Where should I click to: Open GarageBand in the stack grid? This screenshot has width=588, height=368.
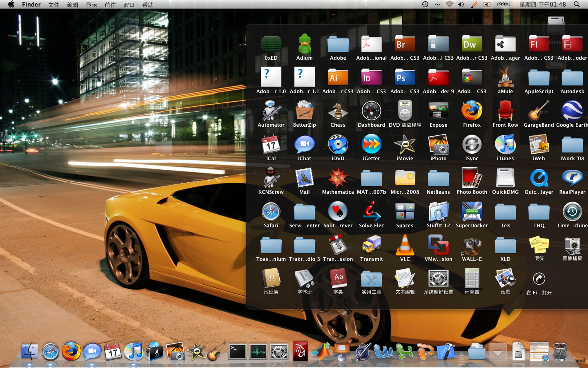click(x=539, y=111)
